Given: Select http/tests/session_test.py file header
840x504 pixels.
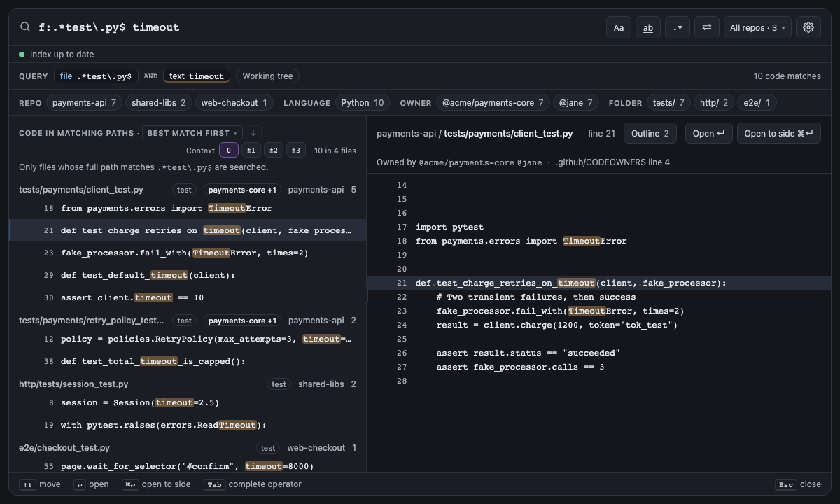Looking at the screenshot, I should click(188, 384).
